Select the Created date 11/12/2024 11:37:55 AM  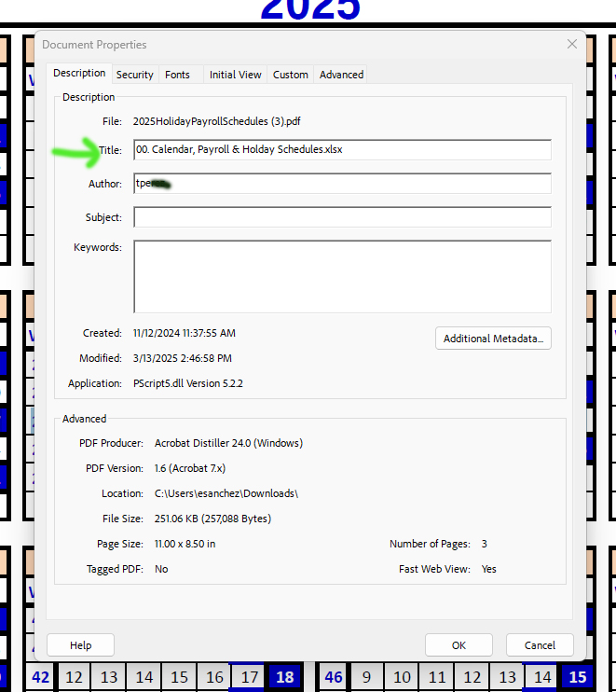pos(185,333)
